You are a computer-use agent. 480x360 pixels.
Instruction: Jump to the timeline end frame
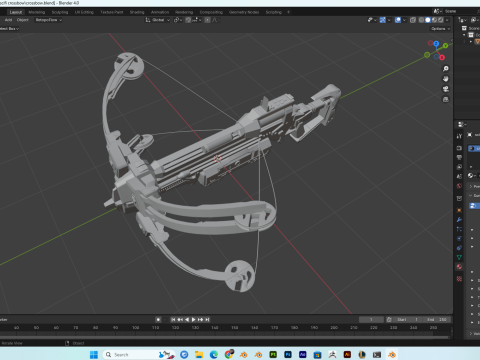coord(207,319)
